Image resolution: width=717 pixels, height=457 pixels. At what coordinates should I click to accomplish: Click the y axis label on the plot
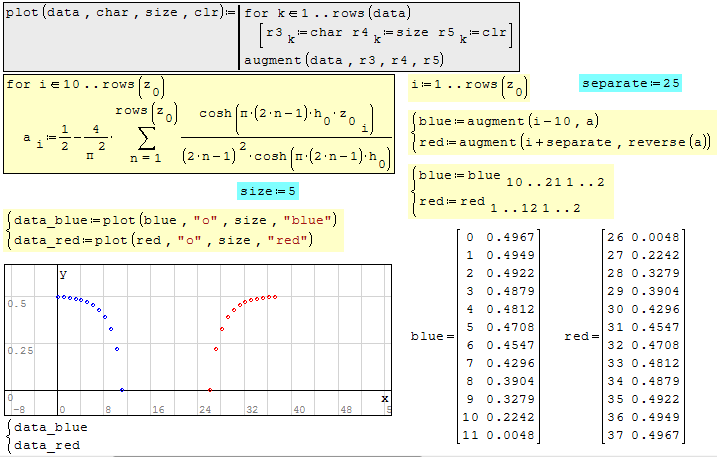[x=62, y=273]
